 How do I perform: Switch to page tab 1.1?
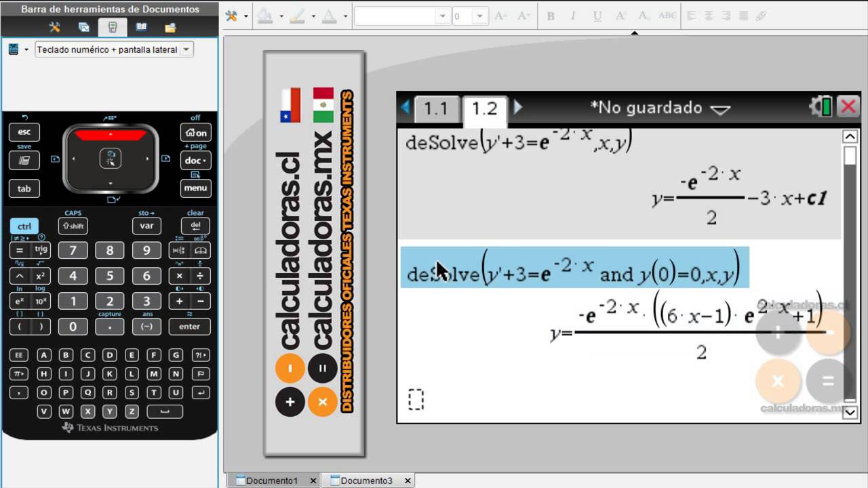(x=435, y=108)
